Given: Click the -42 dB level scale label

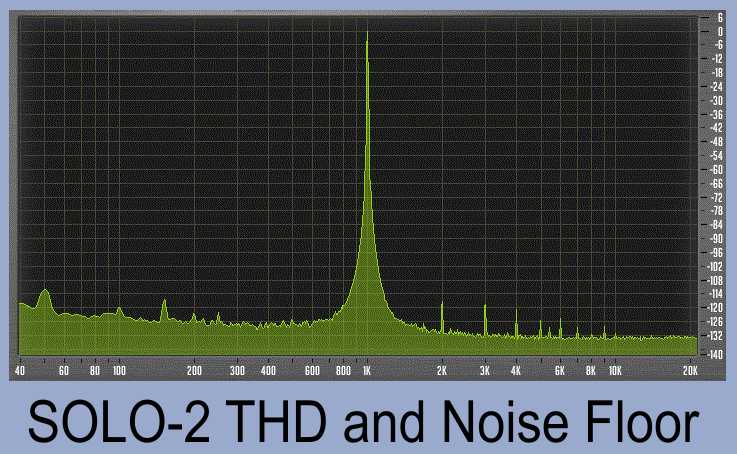Looking at the screenshot, I should [717, 128].
